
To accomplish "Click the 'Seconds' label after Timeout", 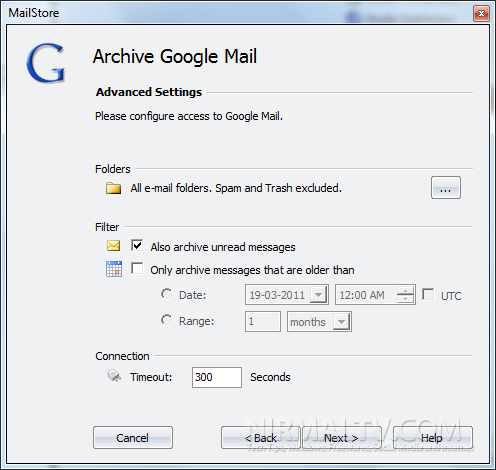I will pos(270,377).
